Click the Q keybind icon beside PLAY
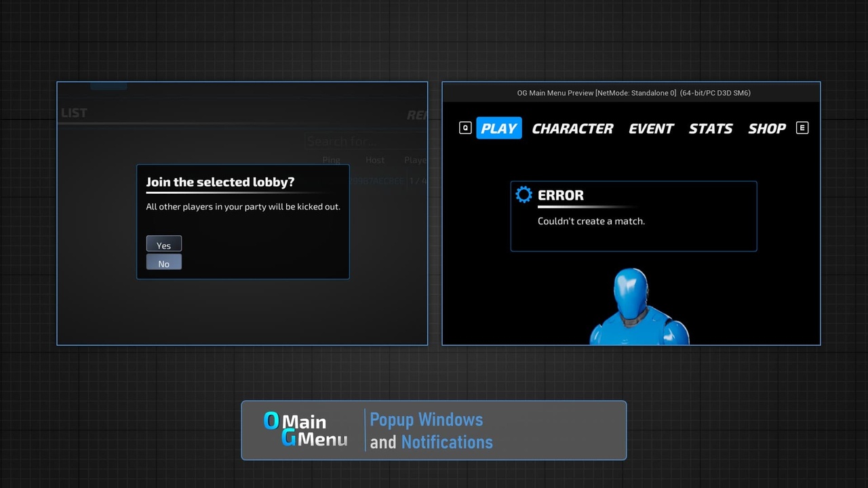Viewport: 868px width, 488px height. (465, 127)
